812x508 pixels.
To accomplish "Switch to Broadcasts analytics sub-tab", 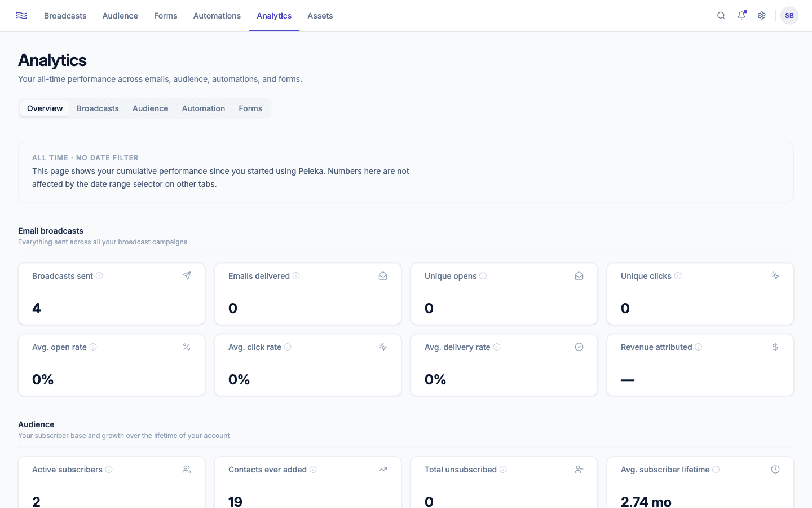I will (x=98, y=108).
